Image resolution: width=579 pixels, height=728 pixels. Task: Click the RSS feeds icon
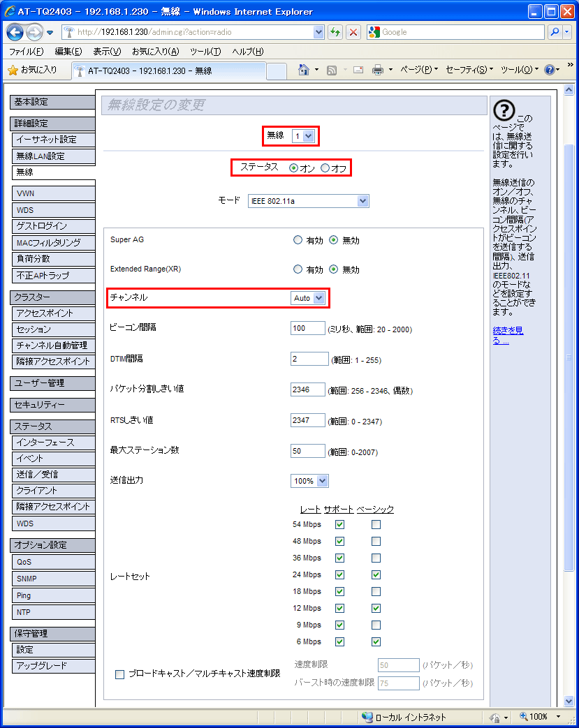(332, 70)
